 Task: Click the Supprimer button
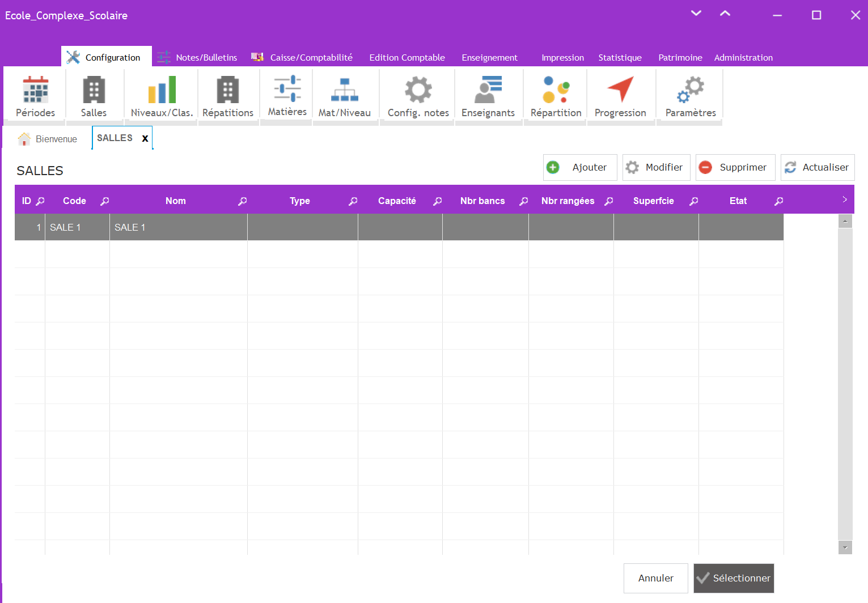(x=735, y=167)
